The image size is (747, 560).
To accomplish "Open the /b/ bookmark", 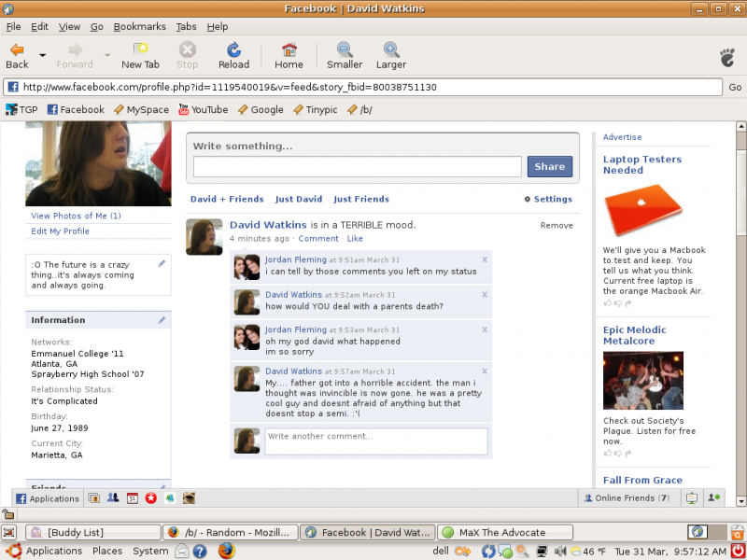I will click(x=359, y=109).
